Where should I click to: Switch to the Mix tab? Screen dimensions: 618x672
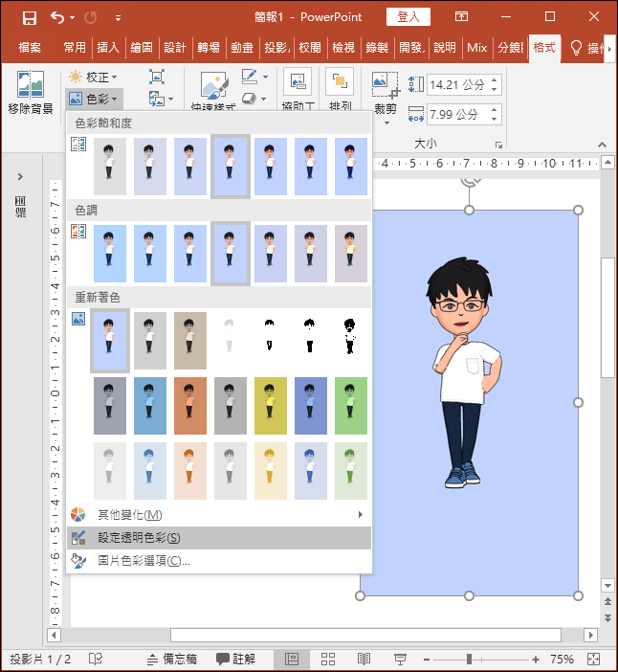click(x=476, y=47)
